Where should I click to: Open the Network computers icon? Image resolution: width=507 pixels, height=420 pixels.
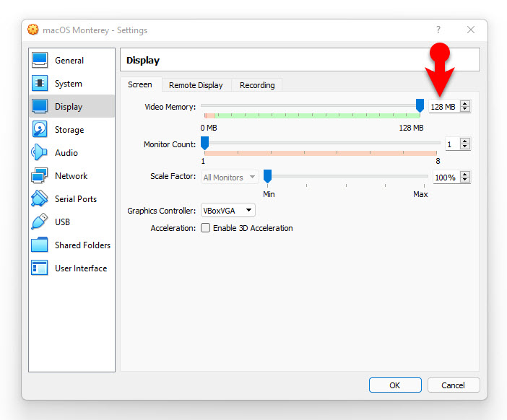click(x=40, y=175)
